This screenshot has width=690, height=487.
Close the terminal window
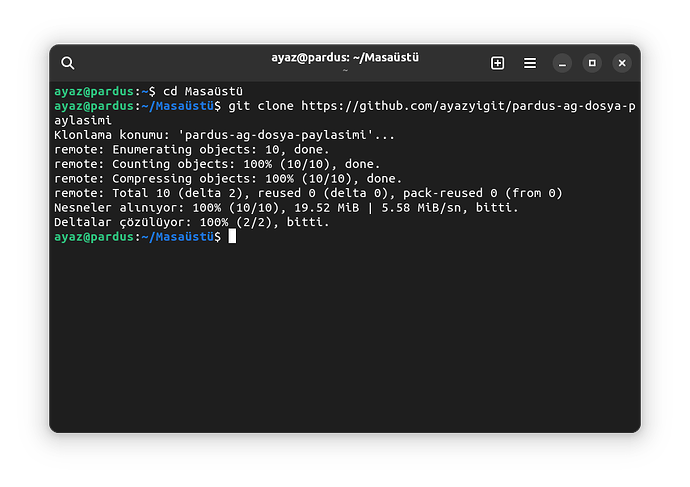coord(622,63)
